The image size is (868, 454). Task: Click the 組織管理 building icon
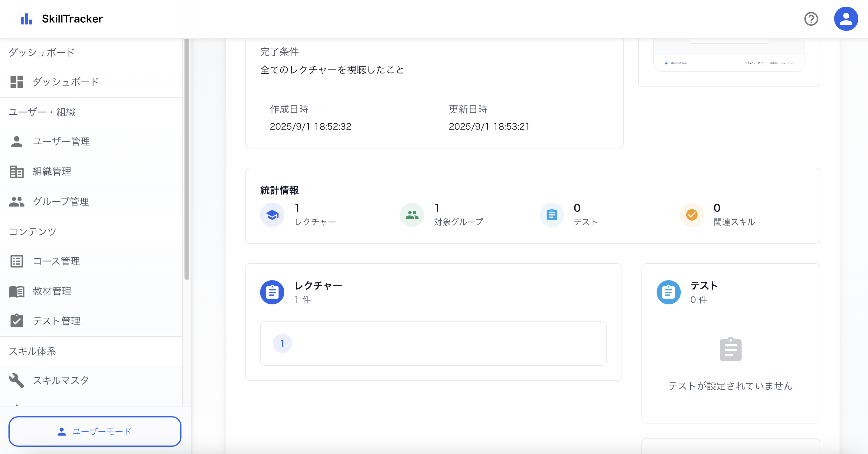pos(17,172)
